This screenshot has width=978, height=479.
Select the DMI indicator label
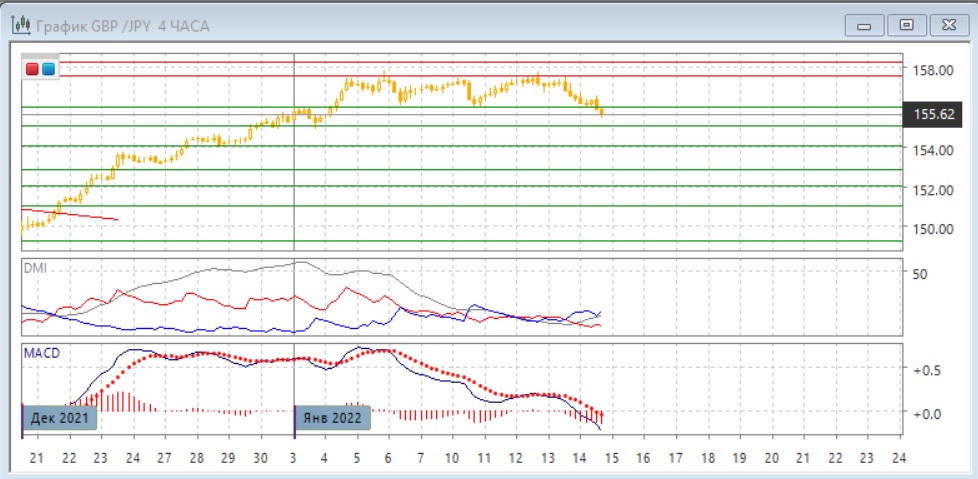coord(35,268)
